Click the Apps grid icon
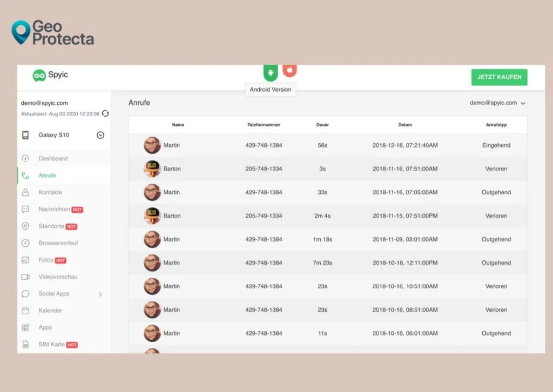Image resolution: width=553 pixels, height=392 pixels. click(25, 328)
